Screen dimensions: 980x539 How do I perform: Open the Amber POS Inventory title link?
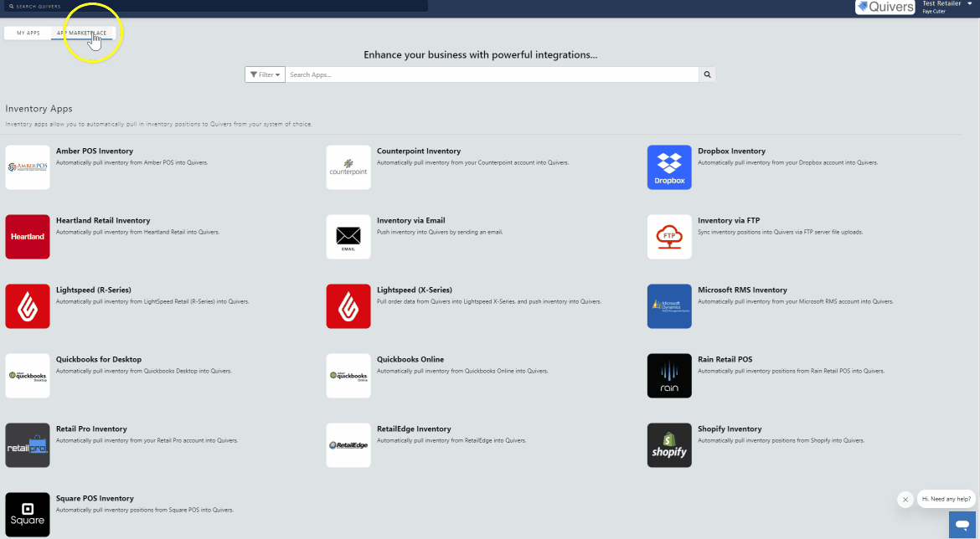click(x=95, y=151)
